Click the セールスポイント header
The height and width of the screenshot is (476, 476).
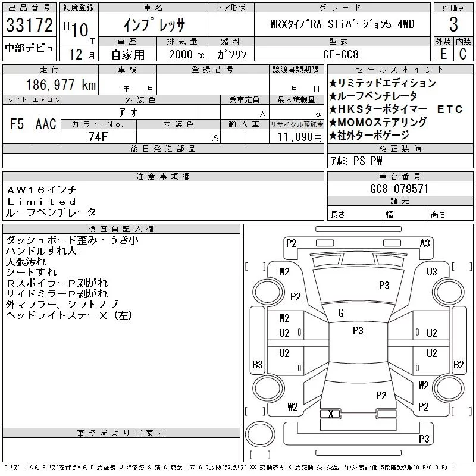400,70
